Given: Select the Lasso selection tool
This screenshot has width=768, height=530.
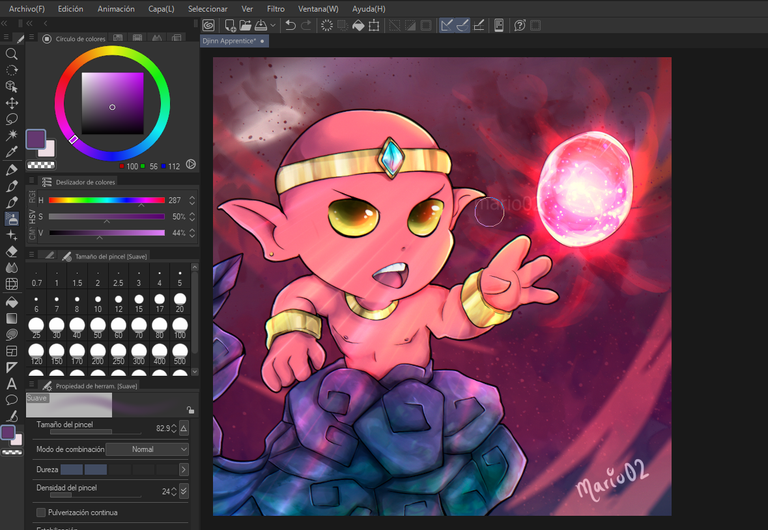Looking at the screenshot, I should point(12,118).
